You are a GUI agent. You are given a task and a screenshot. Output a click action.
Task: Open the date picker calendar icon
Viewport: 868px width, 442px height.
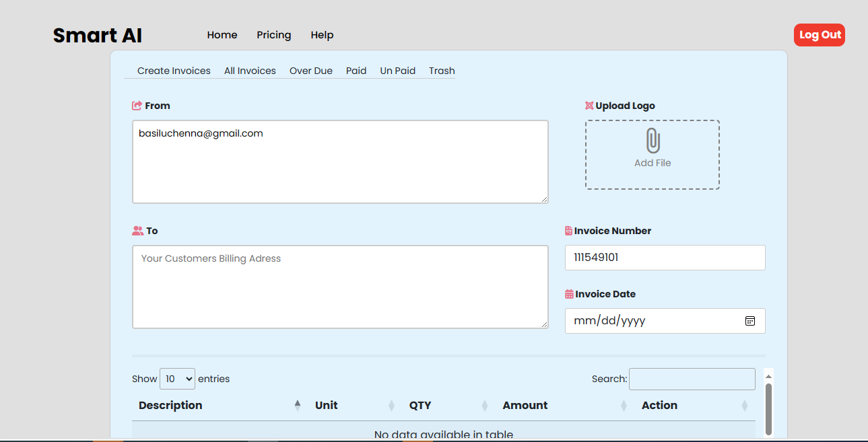coord(750,321)
